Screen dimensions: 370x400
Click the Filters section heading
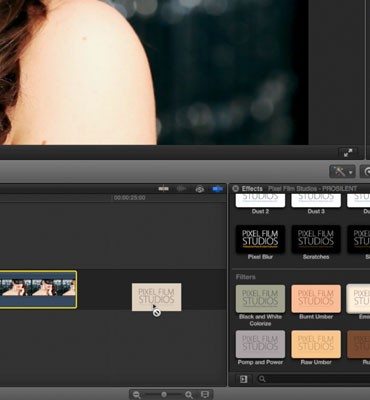246,277
